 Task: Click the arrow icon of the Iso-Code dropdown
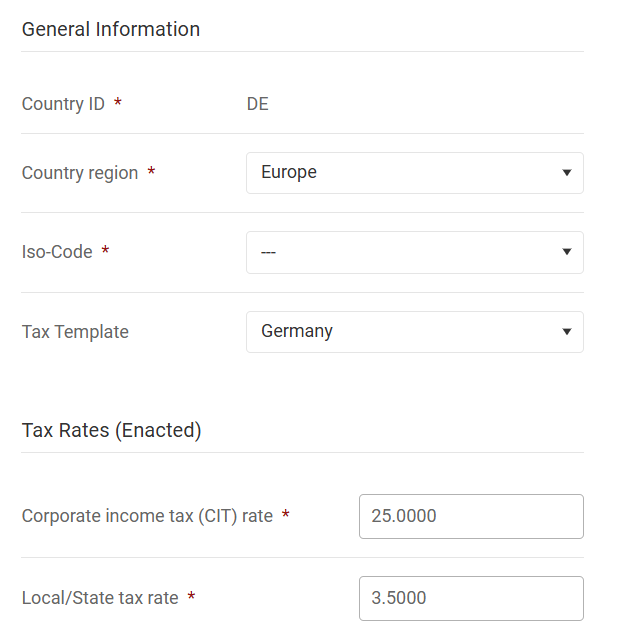pos(566,252)
